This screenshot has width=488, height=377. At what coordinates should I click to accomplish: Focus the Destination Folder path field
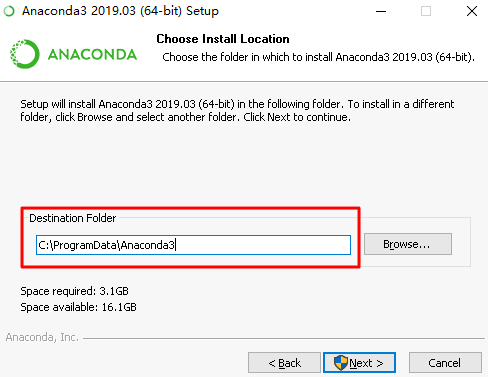click(x=193, y=245)
